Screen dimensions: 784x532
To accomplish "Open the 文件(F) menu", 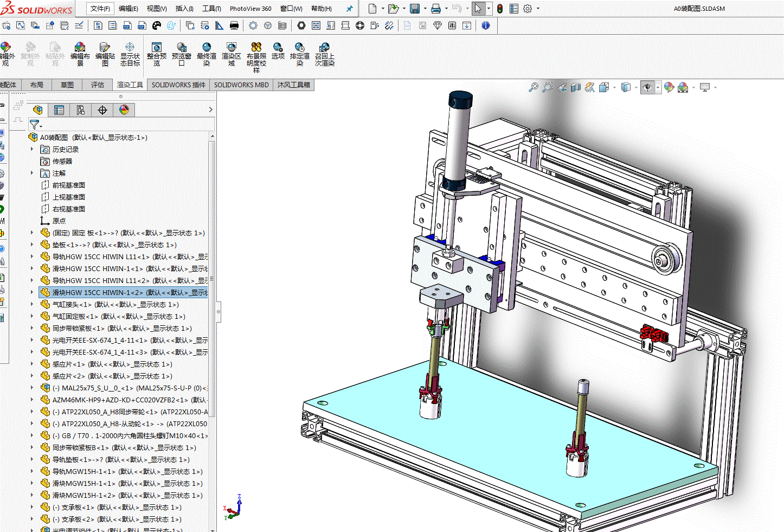I will (100, 9).
